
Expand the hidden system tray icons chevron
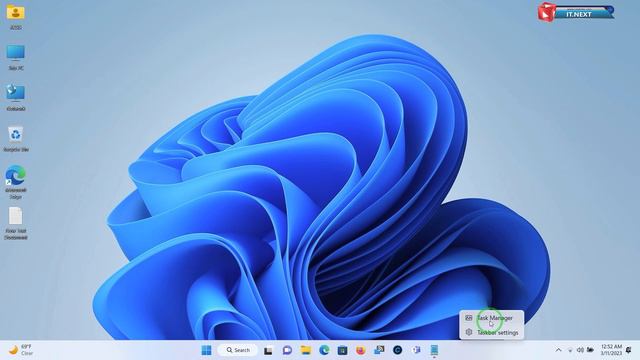point(558,350)
